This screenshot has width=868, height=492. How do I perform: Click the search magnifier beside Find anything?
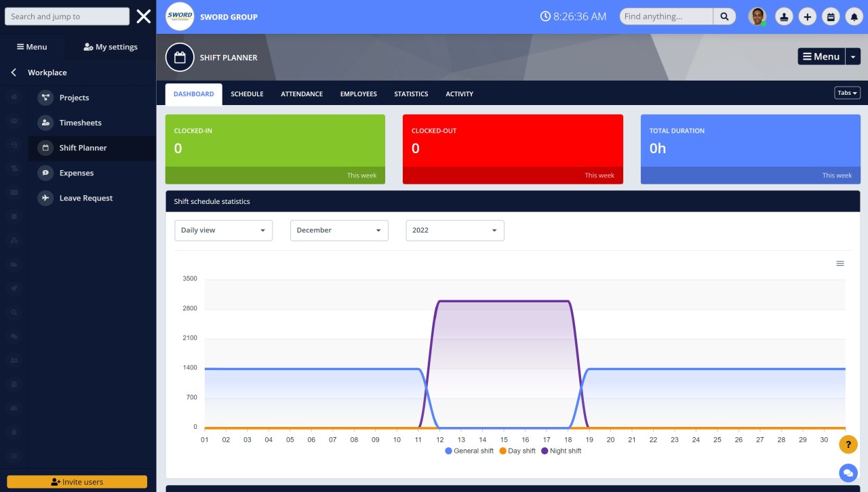[724, 16]
